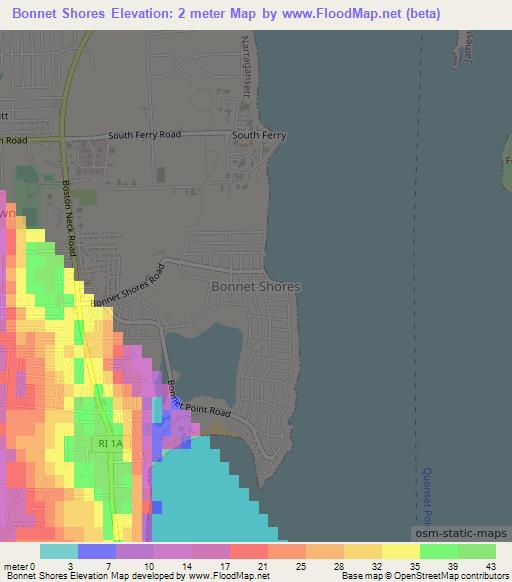Pick the red 17–21 meter legend swatch

(249, 551)
